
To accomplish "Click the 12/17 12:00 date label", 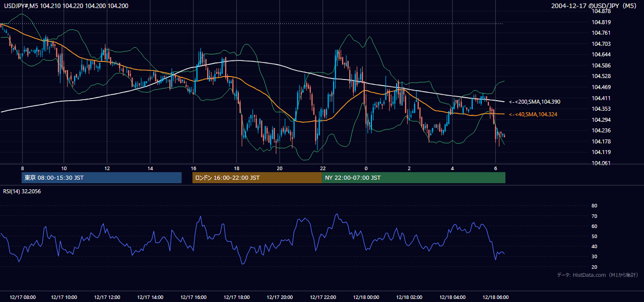I will click(106, 297).
